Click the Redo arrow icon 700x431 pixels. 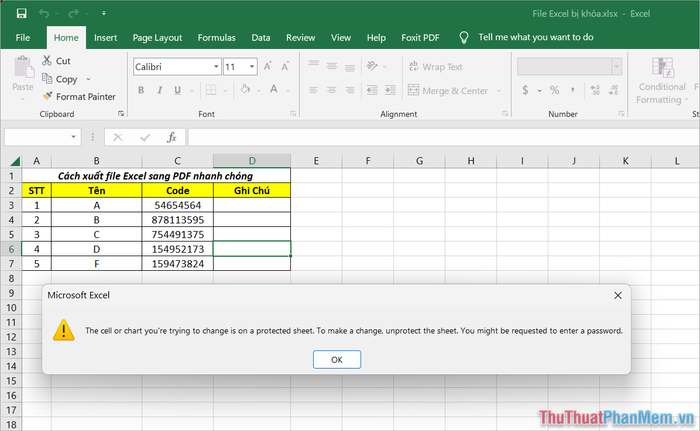coord(73,13)
